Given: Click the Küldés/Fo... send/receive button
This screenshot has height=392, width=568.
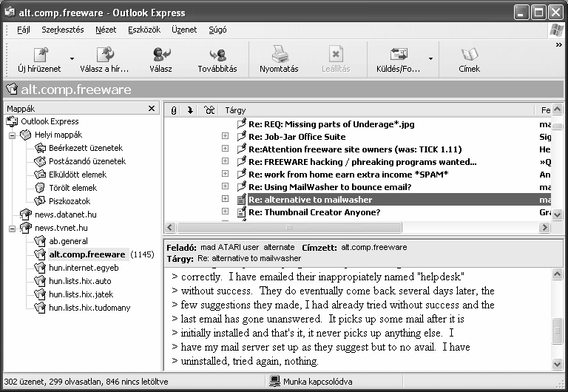Looking at the screenshot, I should pyautogui.click(x=398, y=60).
